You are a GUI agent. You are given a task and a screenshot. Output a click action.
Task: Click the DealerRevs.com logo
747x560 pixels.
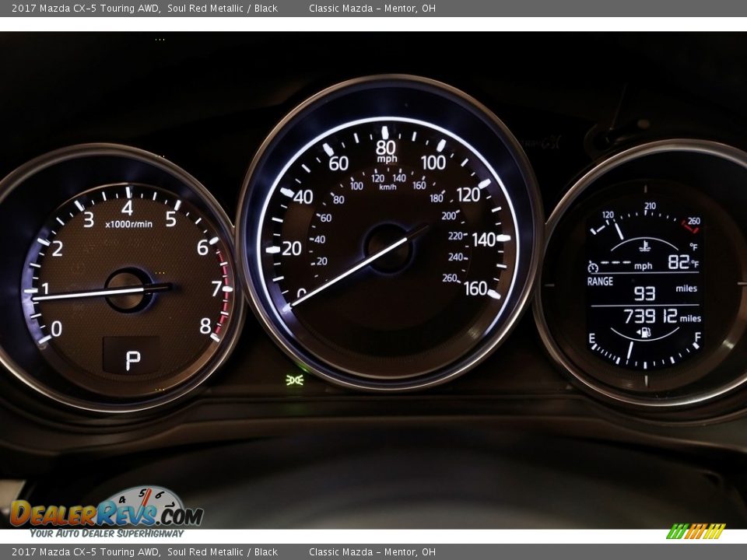tap(107, 512)
